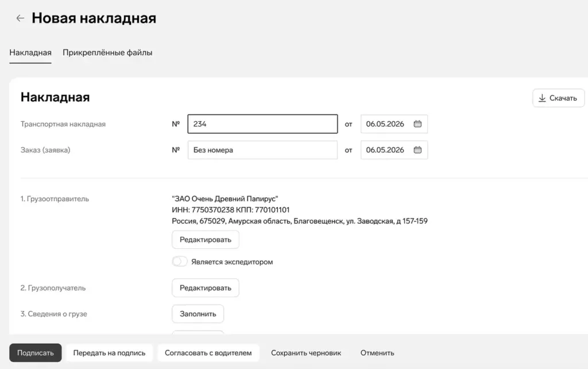
Task: Click the Накладная section heading
Action: click(55, 97)
